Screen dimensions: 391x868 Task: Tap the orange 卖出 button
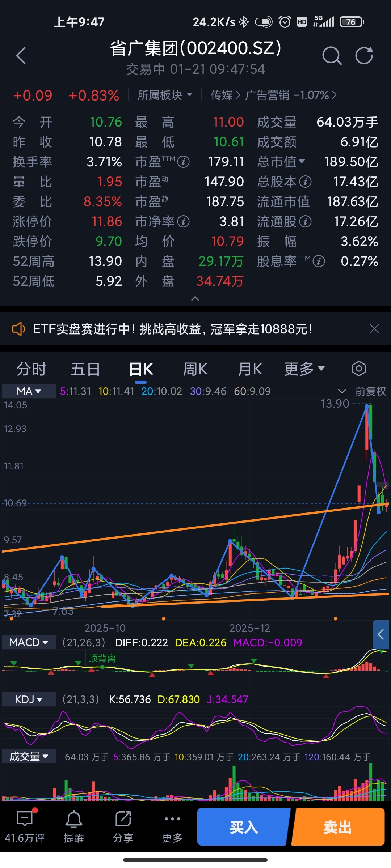338,827
